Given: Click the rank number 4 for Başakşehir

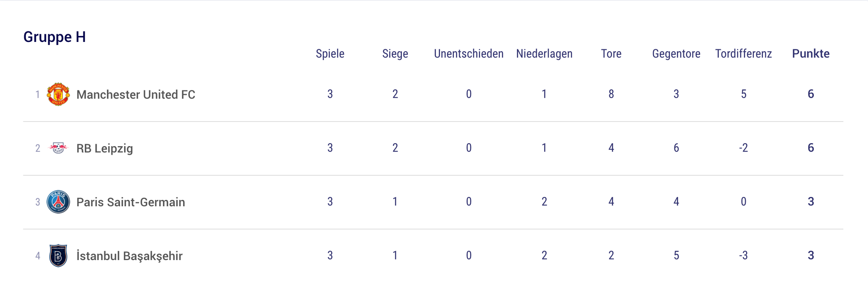Looking at the screenshot, I should (38, 256).
